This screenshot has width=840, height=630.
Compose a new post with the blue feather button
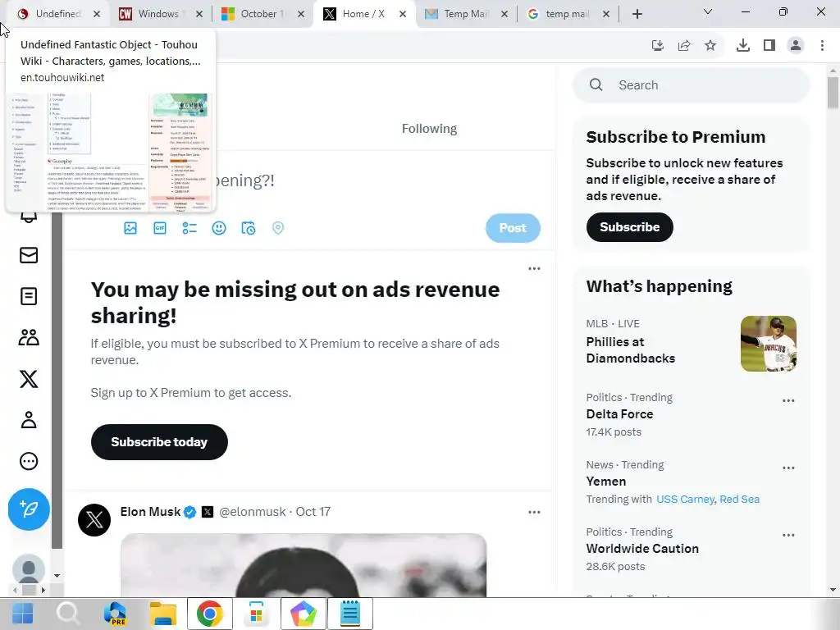(x=29, y=509)
